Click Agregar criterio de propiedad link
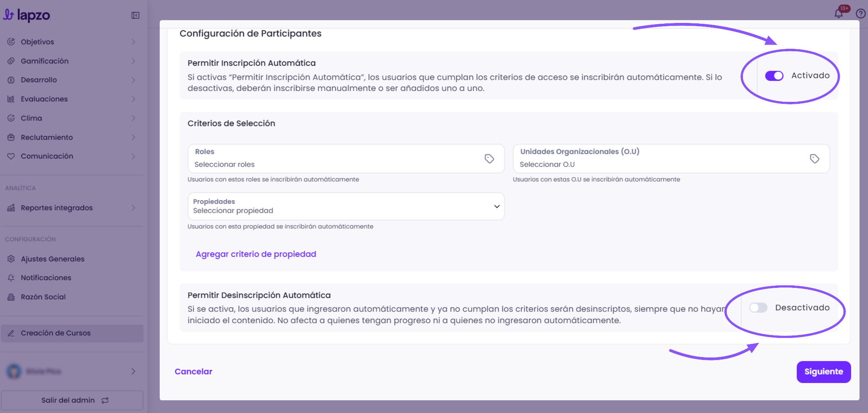 click(256, 254)
